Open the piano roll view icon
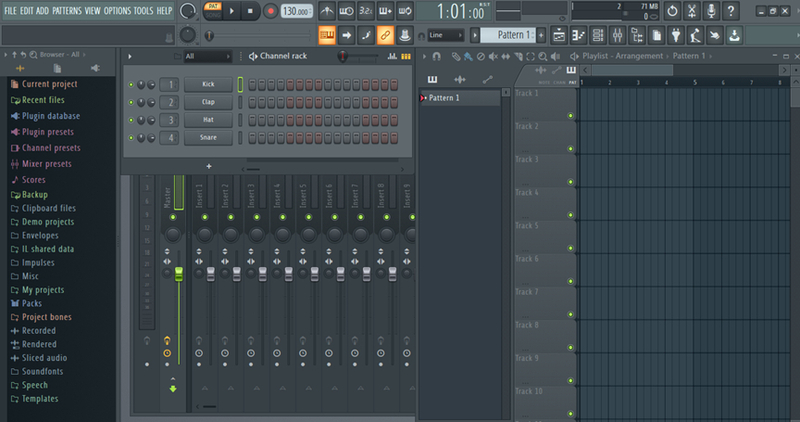800x422 pixels. pyautogui.click(x=578, y=35)
